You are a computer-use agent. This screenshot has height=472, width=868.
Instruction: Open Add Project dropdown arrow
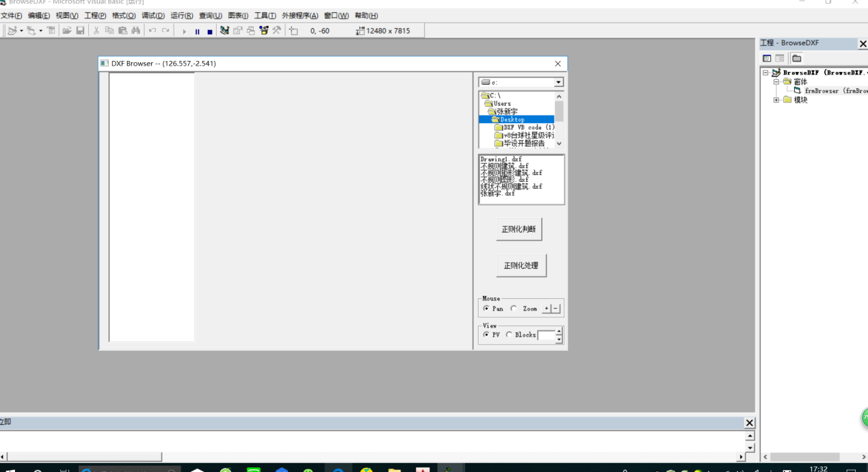coord(21,31)
